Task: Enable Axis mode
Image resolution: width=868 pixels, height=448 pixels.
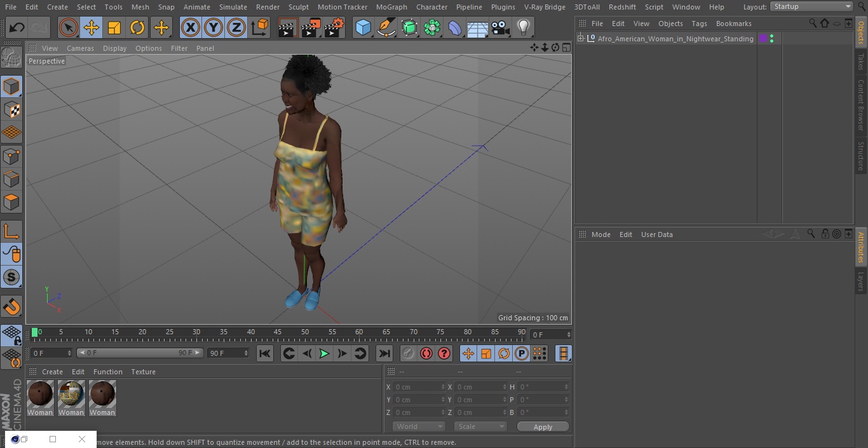Action: click(x=11, y=231)
